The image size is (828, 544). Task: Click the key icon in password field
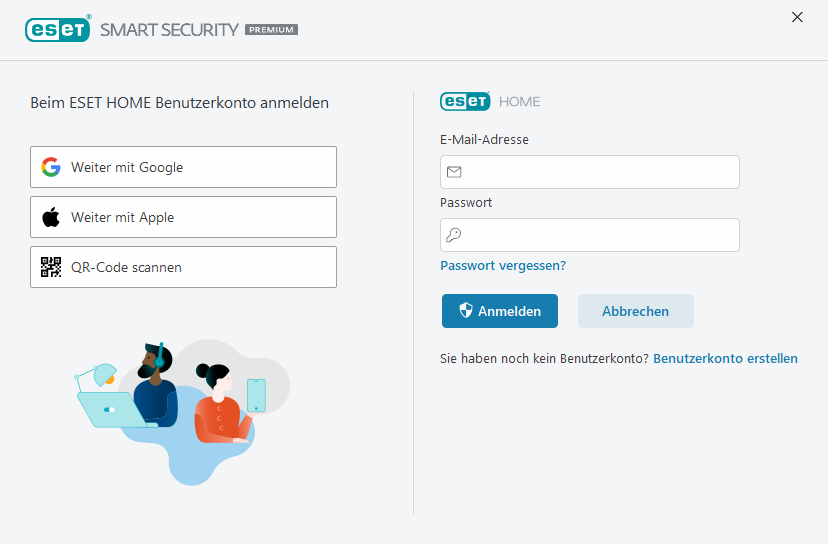(x=454, y=235)
